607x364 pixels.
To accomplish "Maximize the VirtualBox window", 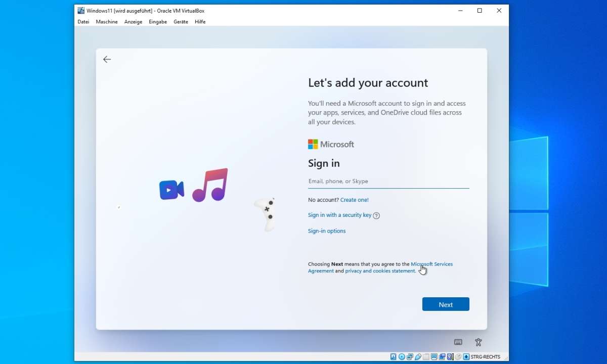I will 480,11.
